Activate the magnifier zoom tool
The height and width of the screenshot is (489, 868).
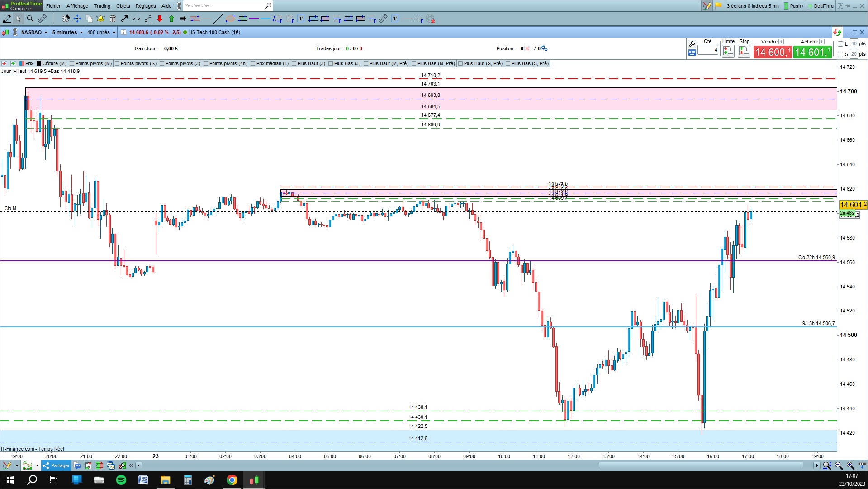point(30,19)
